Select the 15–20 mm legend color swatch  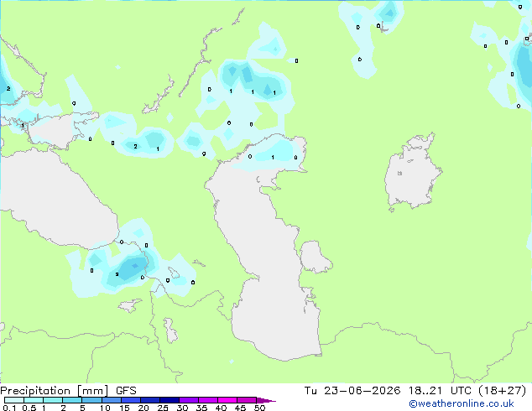click(131, 400)
